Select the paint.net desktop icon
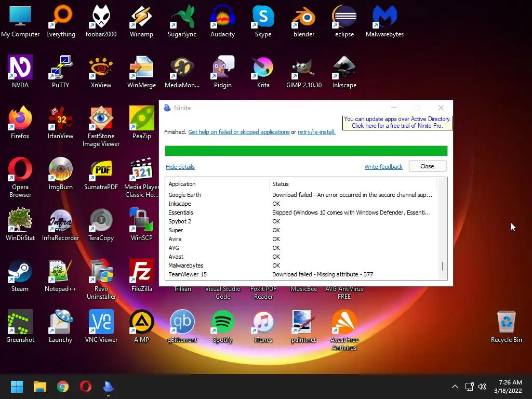 (x=303, y=326)
